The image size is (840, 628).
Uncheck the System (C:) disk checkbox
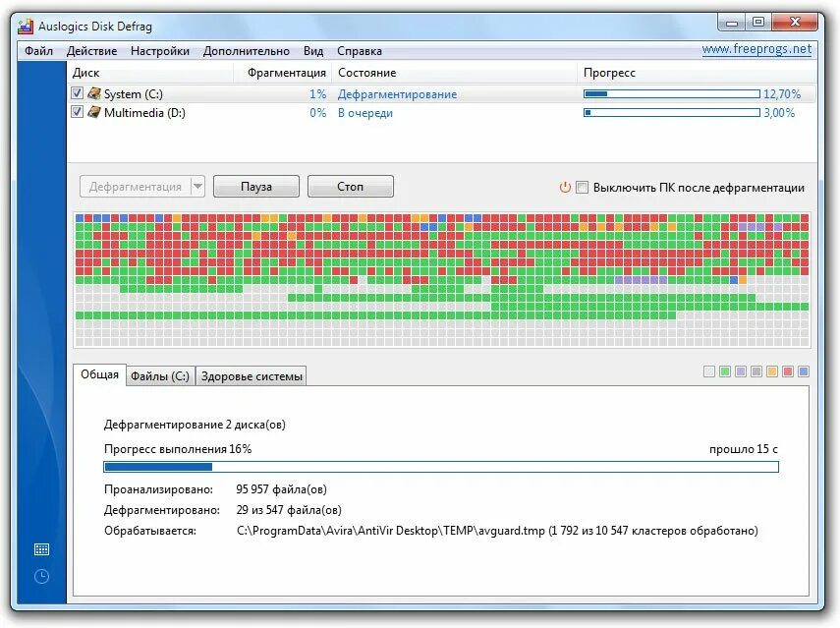[x=76, y=93]
